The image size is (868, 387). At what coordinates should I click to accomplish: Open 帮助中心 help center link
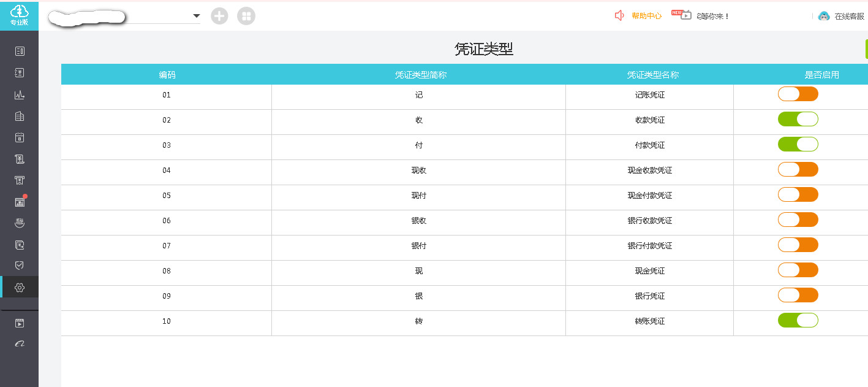click(x=646, y=16)
